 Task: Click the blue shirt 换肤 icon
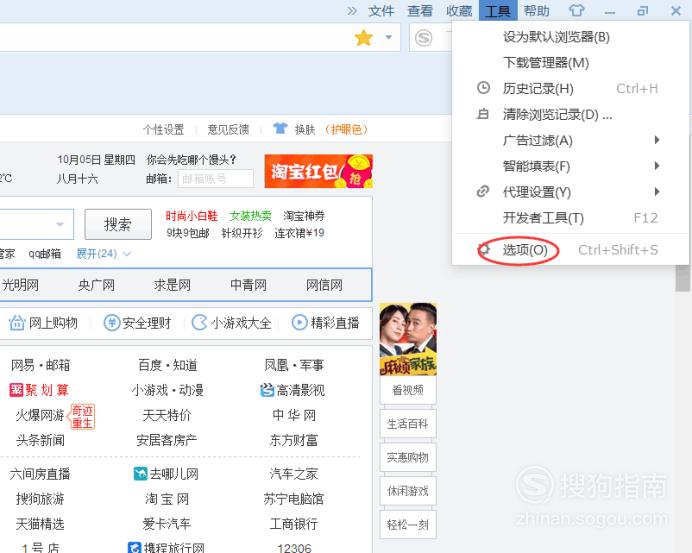click(x=280, y=128)
